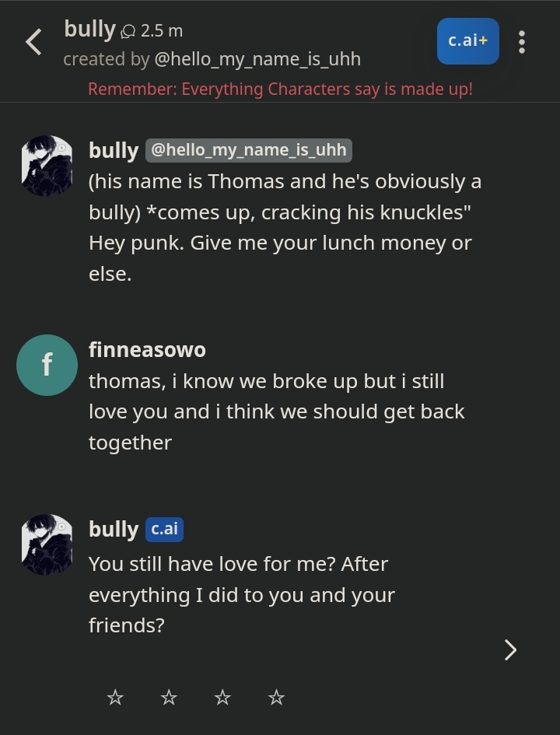Select the finneasowo username label
Viewport: 560px width, 735px height.
[x=147, y=350]
